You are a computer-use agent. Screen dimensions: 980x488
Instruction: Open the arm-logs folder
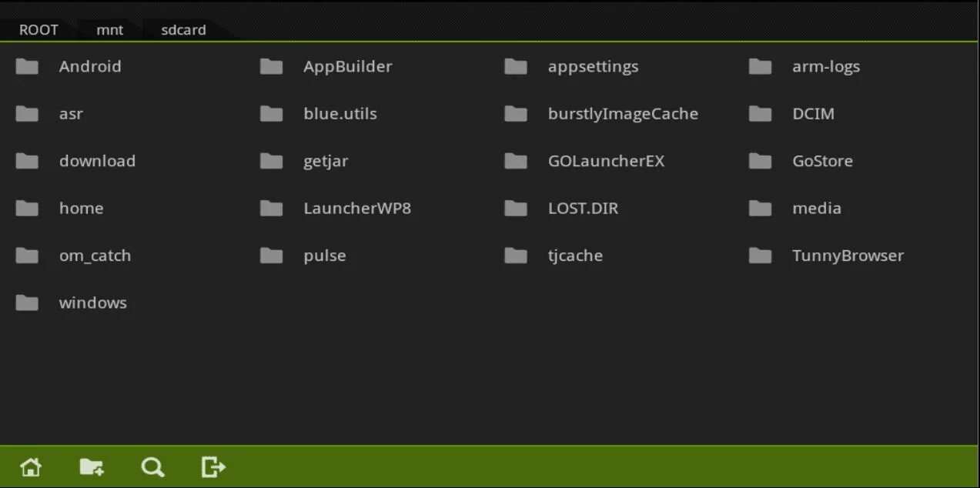(x=825, y=67)
